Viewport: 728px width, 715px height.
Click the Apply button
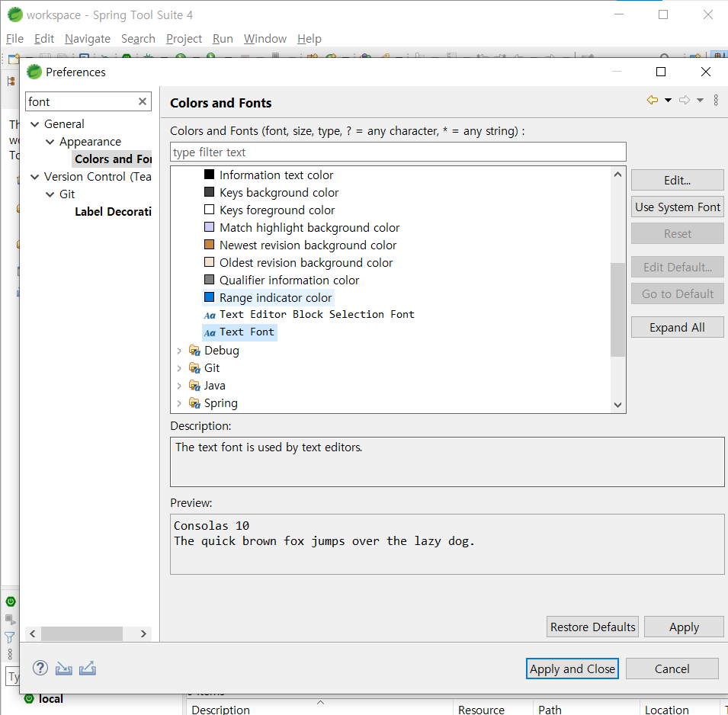(x=684, y=627)
